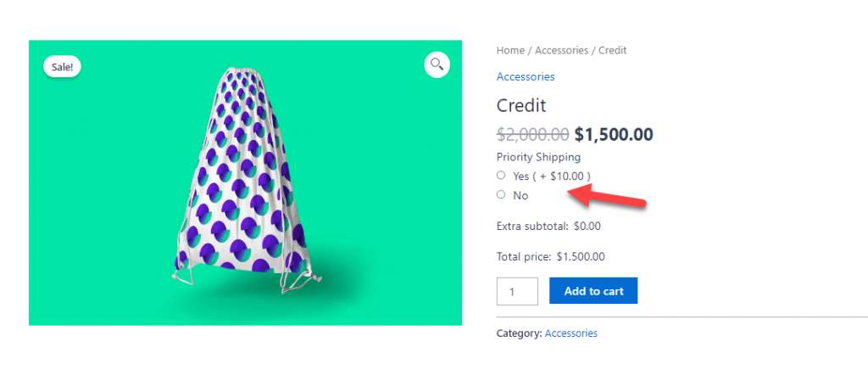The image size is (868, 381).
Task: Click the crossed-out $2,000.00 original price
Action: tap(532, 134)
